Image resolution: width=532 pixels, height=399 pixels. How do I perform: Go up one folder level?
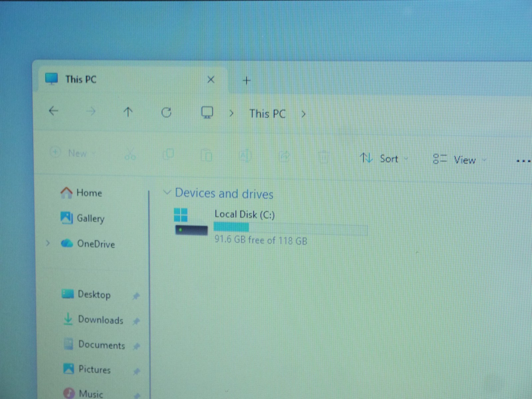click(x=128, y=112)
